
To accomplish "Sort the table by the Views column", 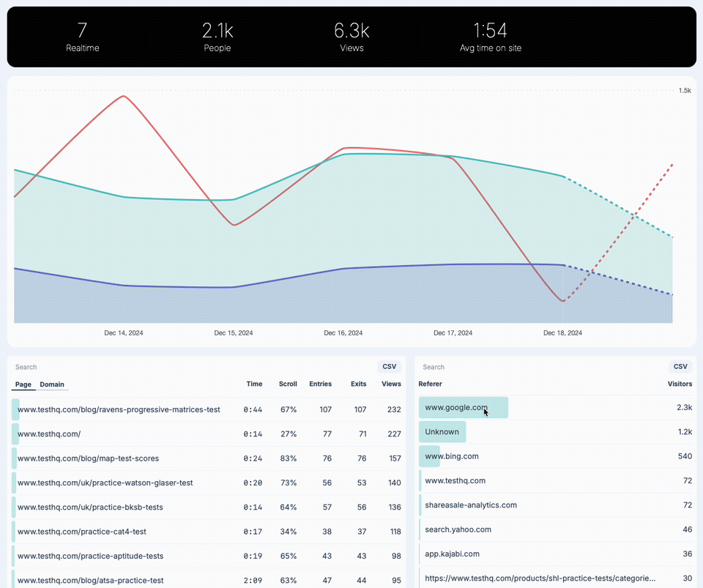I will click(391, 384).
